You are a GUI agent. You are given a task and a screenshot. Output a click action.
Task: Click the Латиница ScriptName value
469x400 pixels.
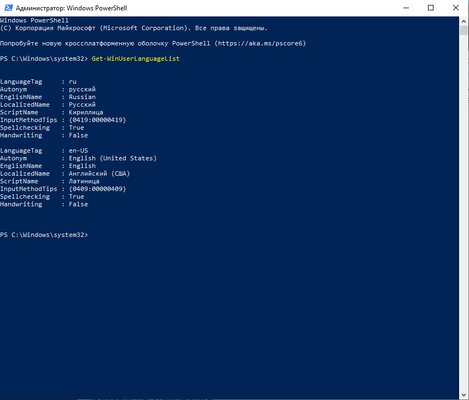pyautogui.click(x=84, y=181)
